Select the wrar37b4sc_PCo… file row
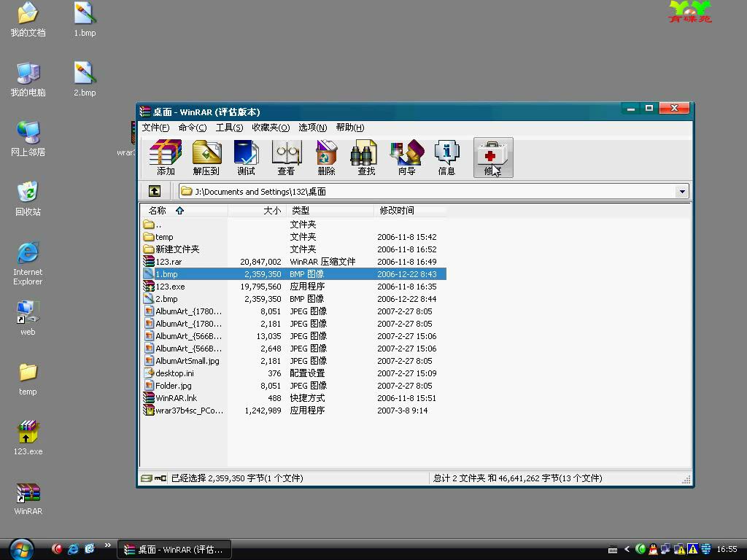This screenshot has height=560, width=747. pyautogui.click(x=293, y=410)
